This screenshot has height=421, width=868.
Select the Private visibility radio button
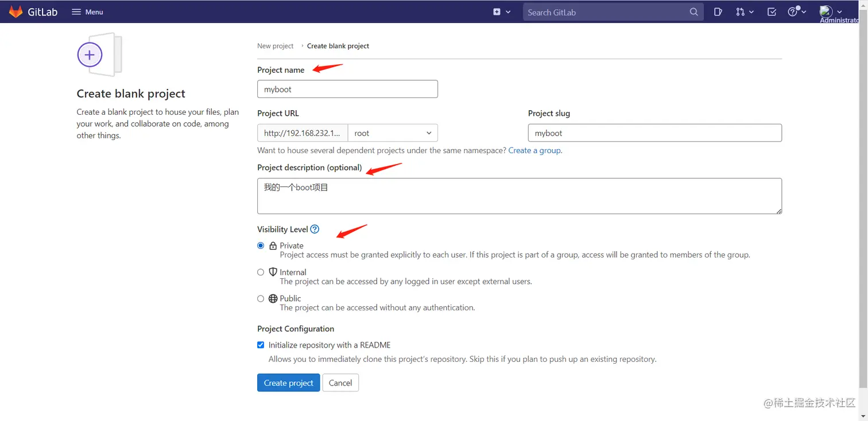pyautogui.click(x=261, y=245)
